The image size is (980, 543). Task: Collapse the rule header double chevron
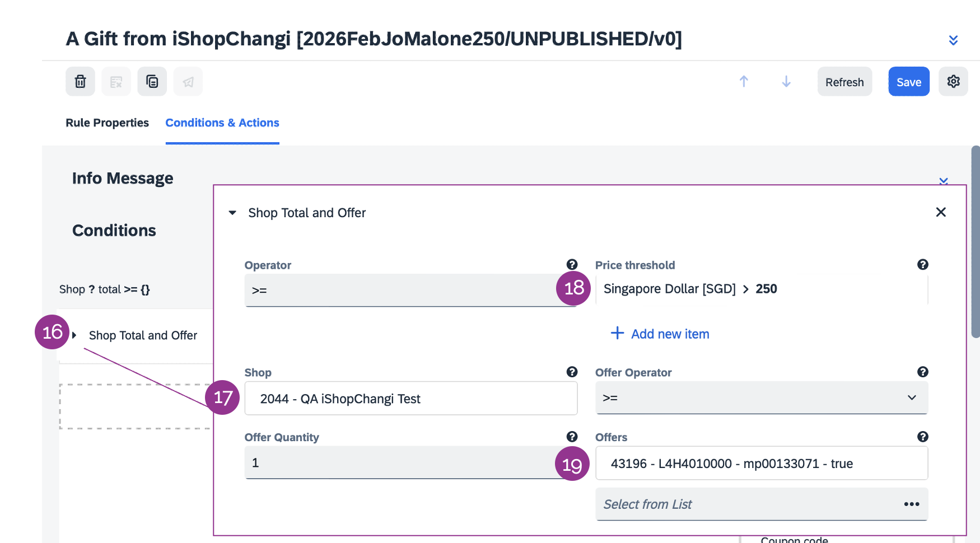(x=953, y=40)
